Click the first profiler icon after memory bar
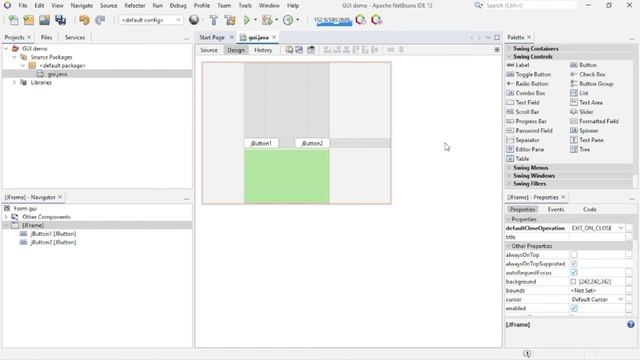The image size is (640, 360). pos(360,20)
